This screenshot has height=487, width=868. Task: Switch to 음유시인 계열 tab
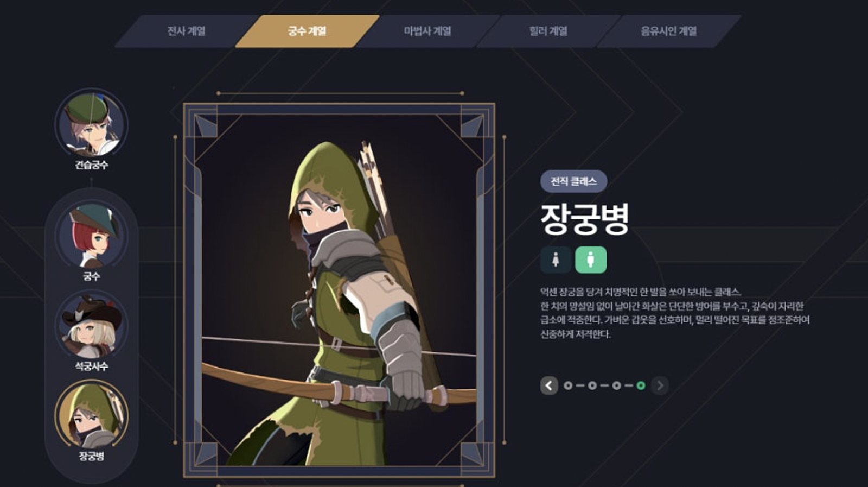tap(668, 31)
